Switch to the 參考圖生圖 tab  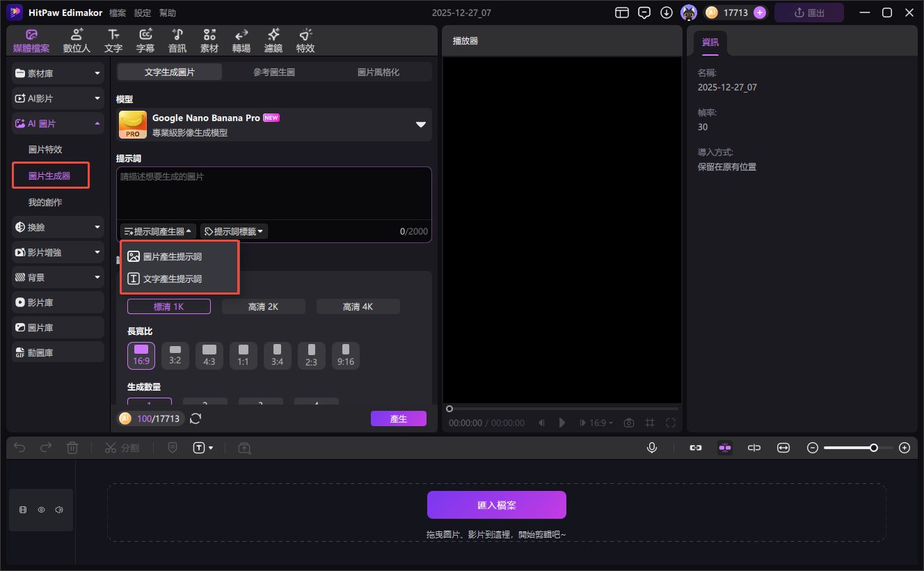274,72
